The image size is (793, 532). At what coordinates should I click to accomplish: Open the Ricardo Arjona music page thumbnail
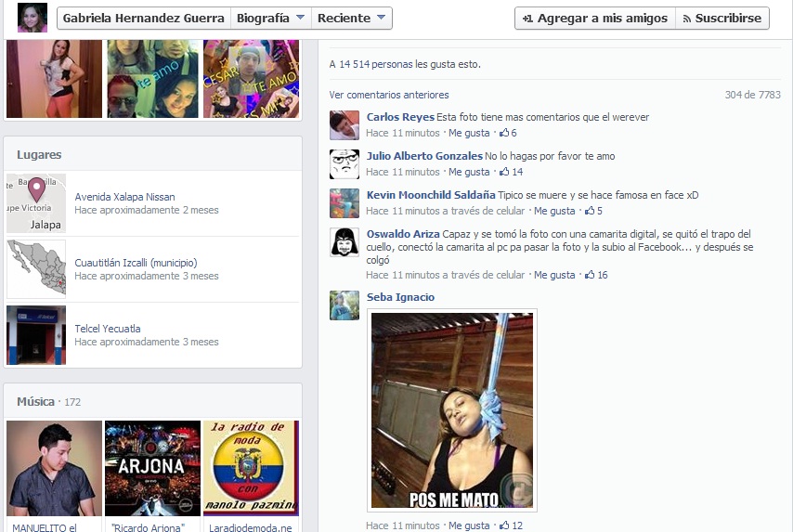click(152, 468)
